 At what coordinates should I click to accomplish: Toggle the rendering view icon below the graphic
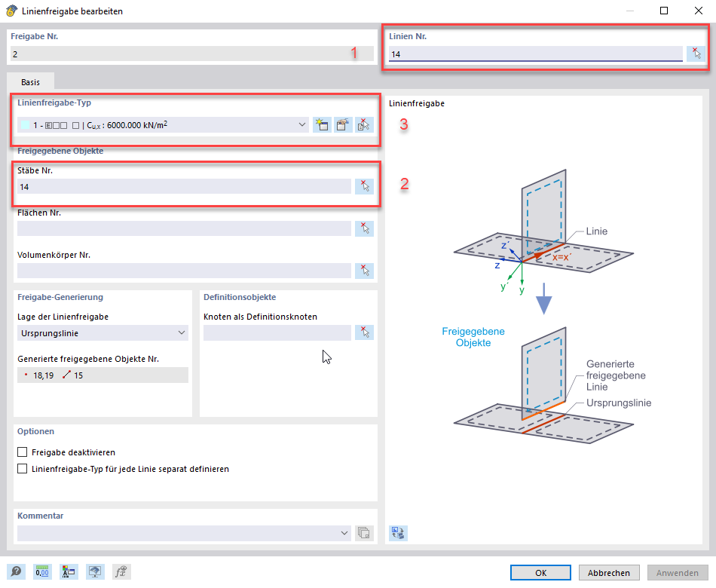tap(397, 533)
